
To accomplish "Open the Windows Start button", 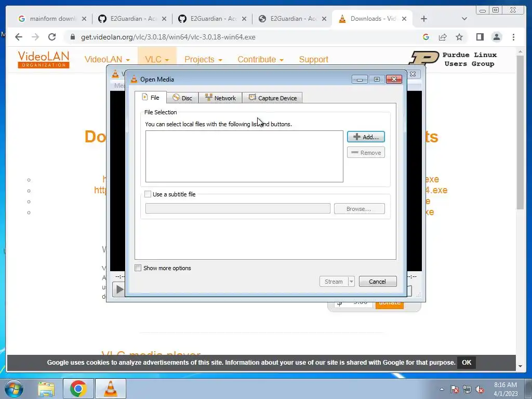I will (14, 389).
